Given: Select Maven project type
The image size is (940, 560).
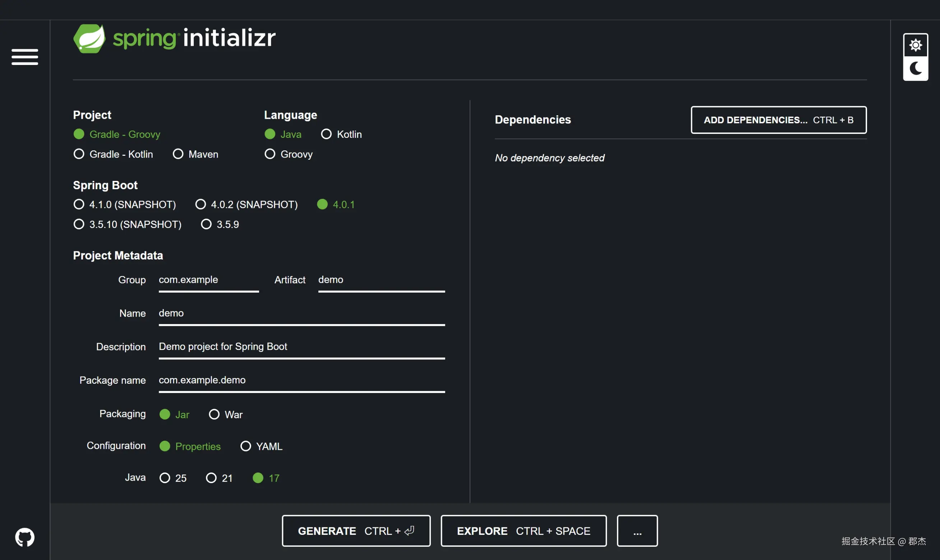Looking at the screenshot, I should pyautogui.click(x=178, y=154).
